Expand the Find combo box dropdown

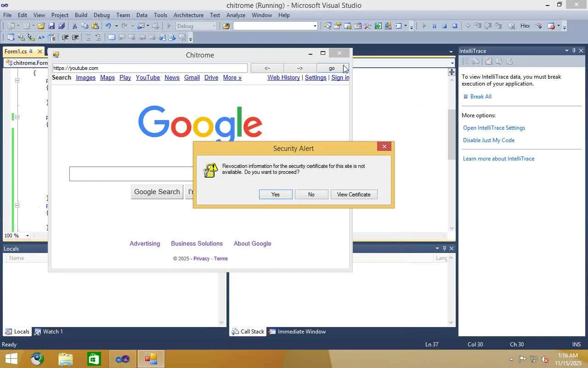pyautogui.click(x=315, y=26)
